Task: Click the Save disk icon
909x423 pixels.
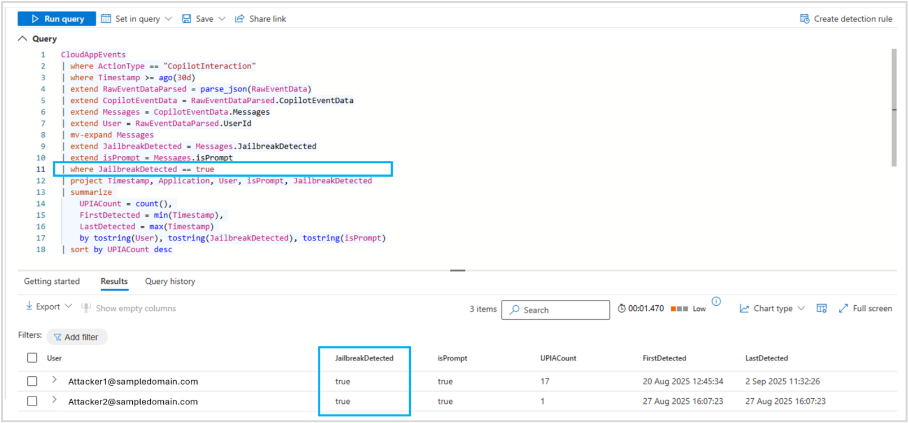Action: 187,19
